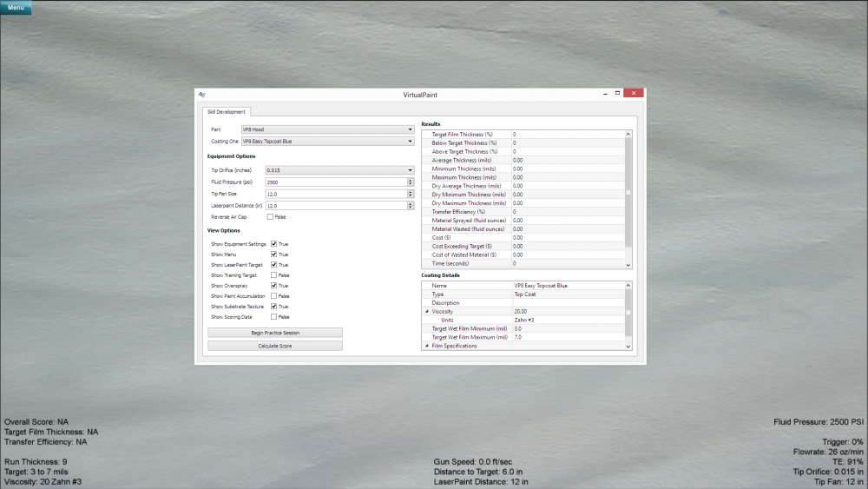Image resolution: width=868 pixels, height=489 pixels.
Task: Click the Coating Details scroll-down arrow
Action: point(628,347)
